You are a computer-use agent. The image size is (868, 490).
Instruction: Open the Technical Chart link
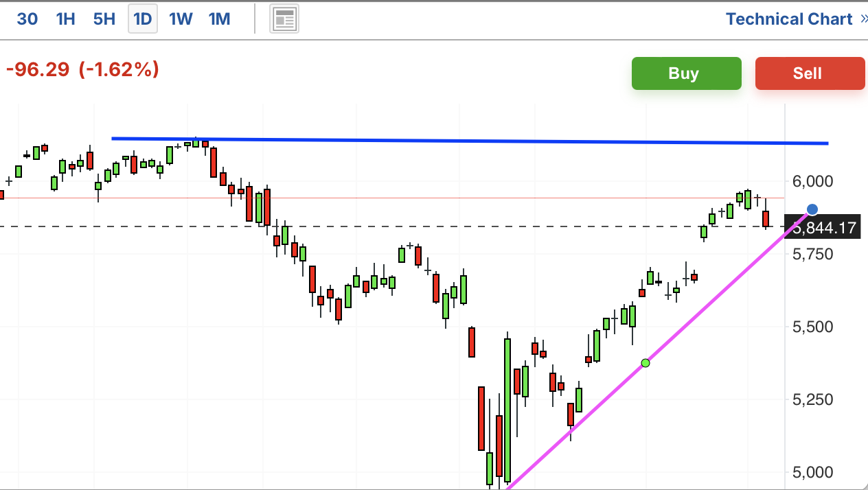(x=789, y=19)
